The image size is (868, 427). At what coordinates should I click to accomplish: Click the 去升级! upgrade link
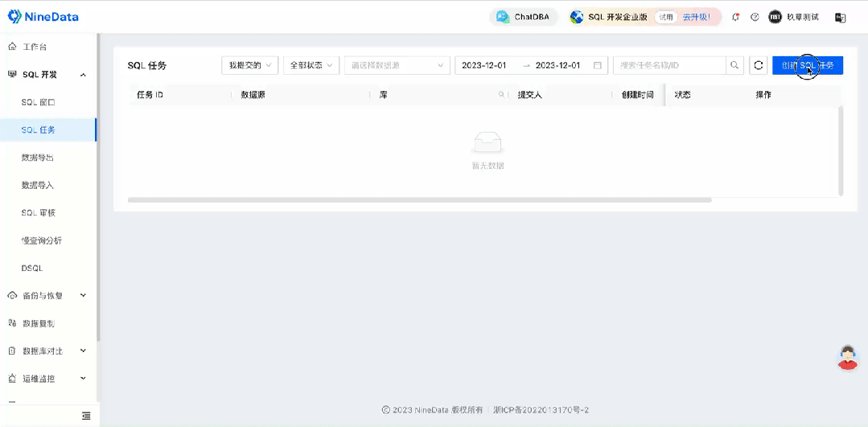(696, 17)
